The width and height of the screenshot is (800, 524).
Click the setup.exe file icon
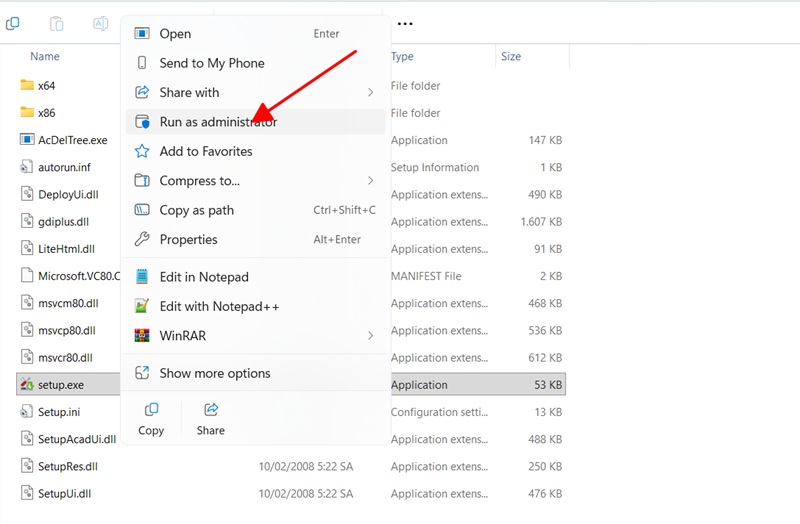pyautogui.click(x=27, y=384)
